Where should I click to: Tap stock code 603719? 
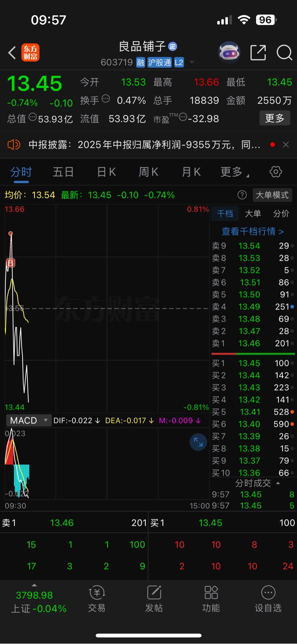(116, 62)
